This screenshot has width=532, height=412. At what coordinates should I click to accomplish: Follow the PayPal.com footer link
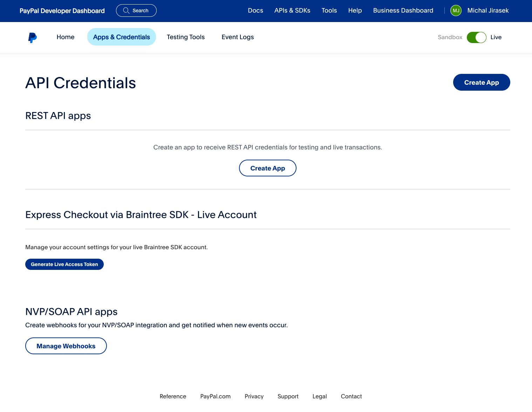click(215, 396)
